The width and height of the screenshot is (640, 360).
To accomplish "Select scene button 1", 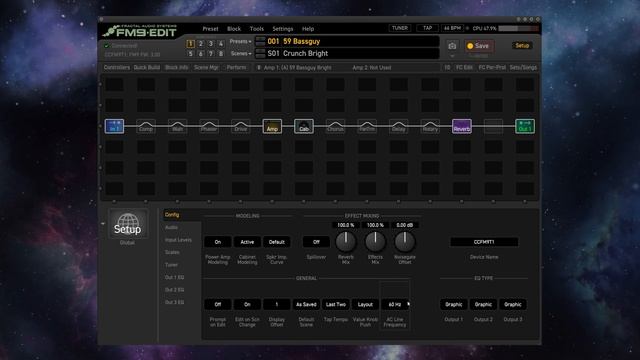I will 191,43.
